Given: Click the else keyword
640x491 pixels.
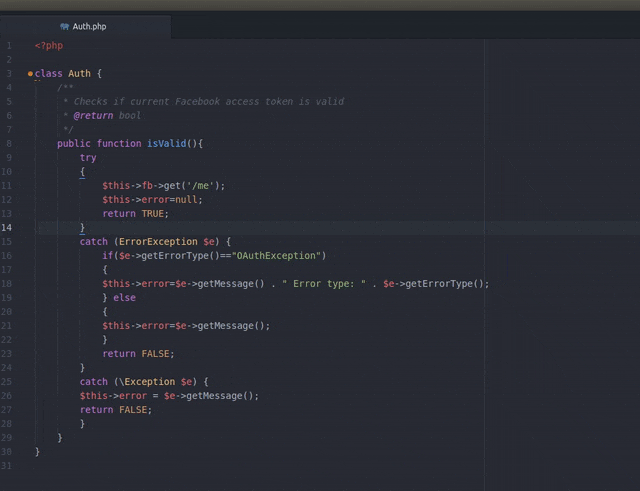Looking at the screenshot, I should (124, 298).
